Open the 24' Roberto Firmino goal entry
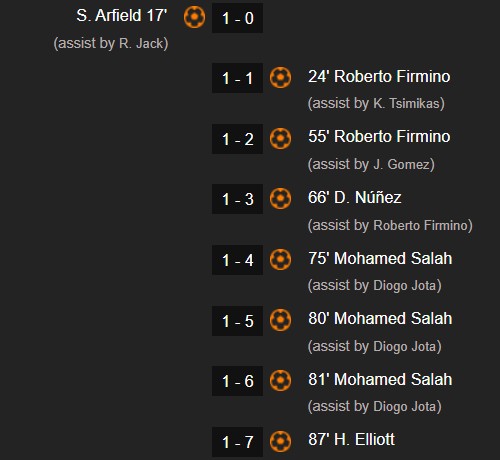Screen dimensions: 500x460 click(x=379, y=76)
